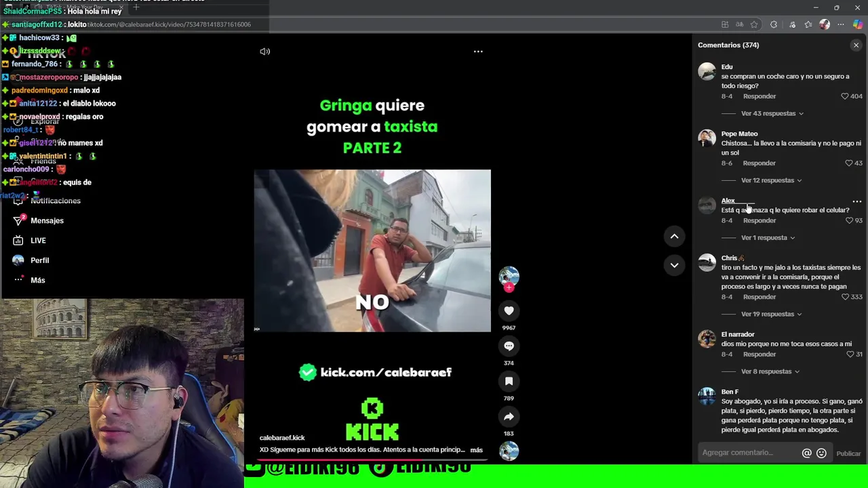Viewport: 868px width, 488px height.
Task: Open the creator's avatar beside the video
Action: click(x=509, y=276)
